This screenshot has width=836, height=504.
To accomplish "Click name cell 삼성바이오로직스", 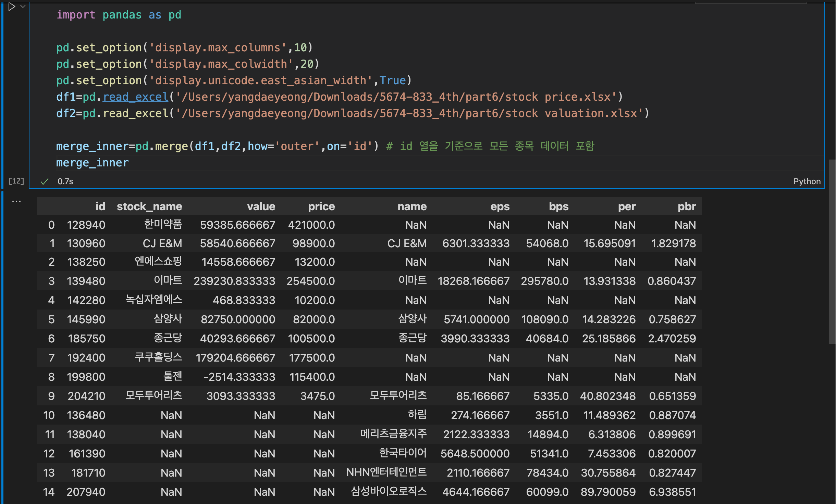I will coord(389,491).
